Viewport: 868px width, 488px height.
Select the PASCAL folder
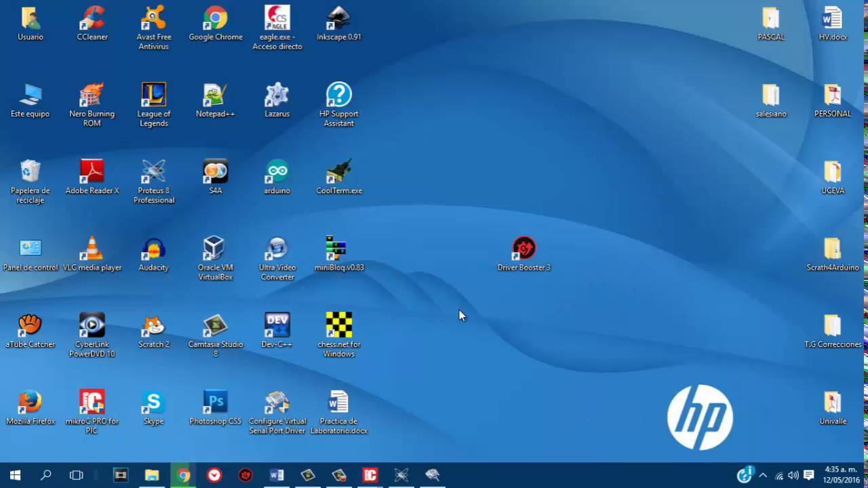(x=771, y=23)
